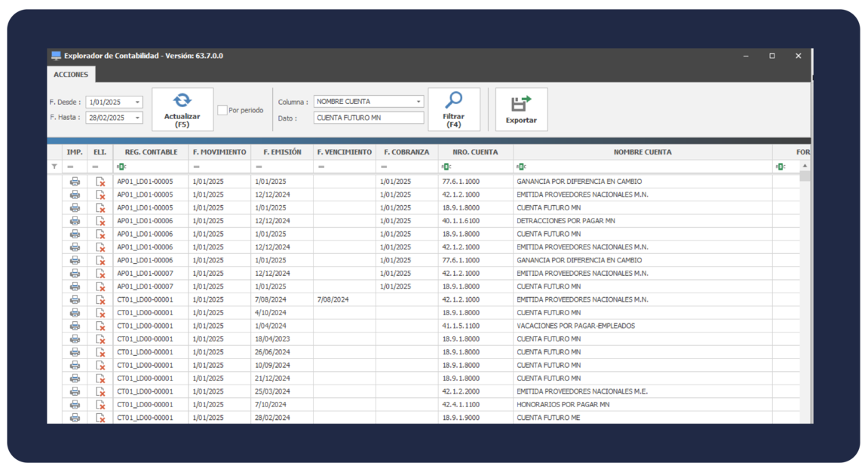The width and height of the screenshot is (868, 472).
Task: Click the vertical scrollbar up arrow
Action: tap(805, 166)
